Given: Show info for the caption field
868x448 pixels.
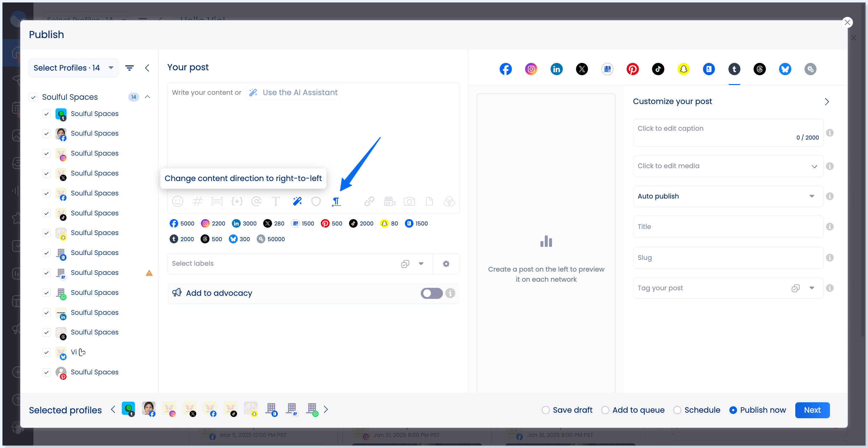Looking at the screenshot, I should (x=830, y=133).
